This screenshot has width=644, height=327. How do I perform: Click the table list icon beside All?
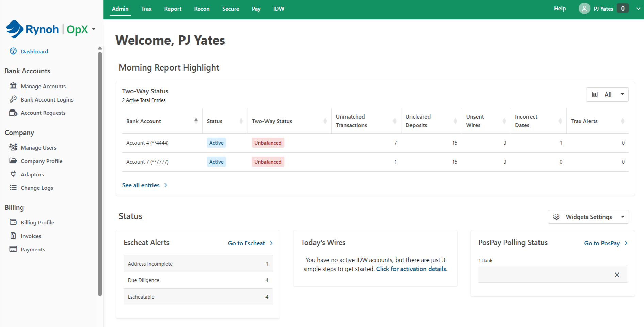click(x=595, y=94)
